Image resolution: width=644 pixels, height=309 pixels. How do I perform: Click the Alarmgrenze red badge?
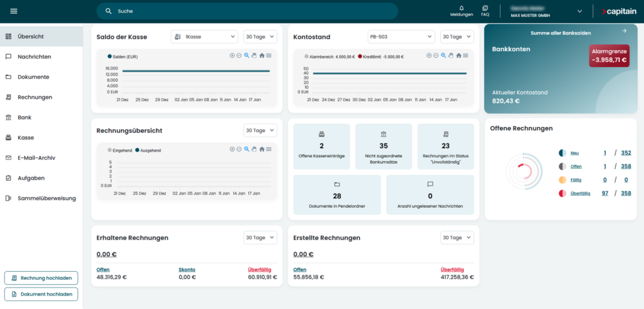tap(608, 56)
